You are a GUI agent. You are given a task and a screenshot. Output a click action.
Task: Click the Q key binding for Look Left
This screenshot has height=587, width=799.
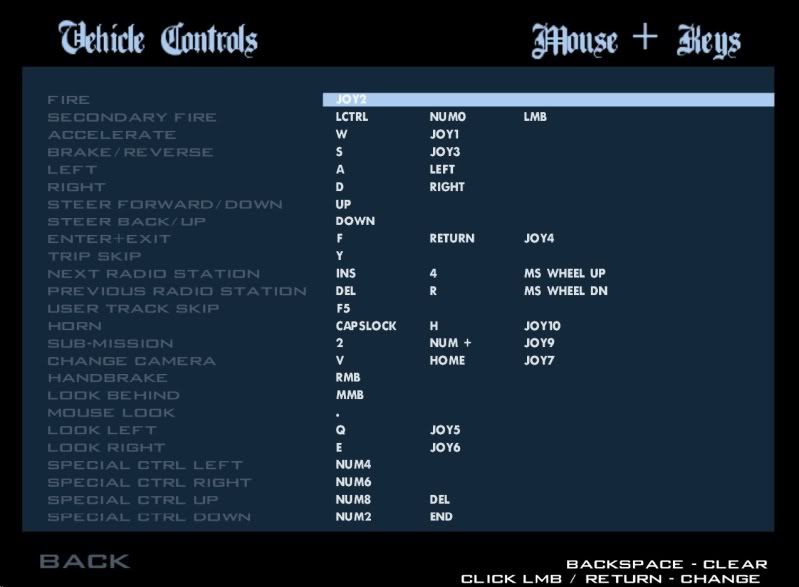coord(340,430)
